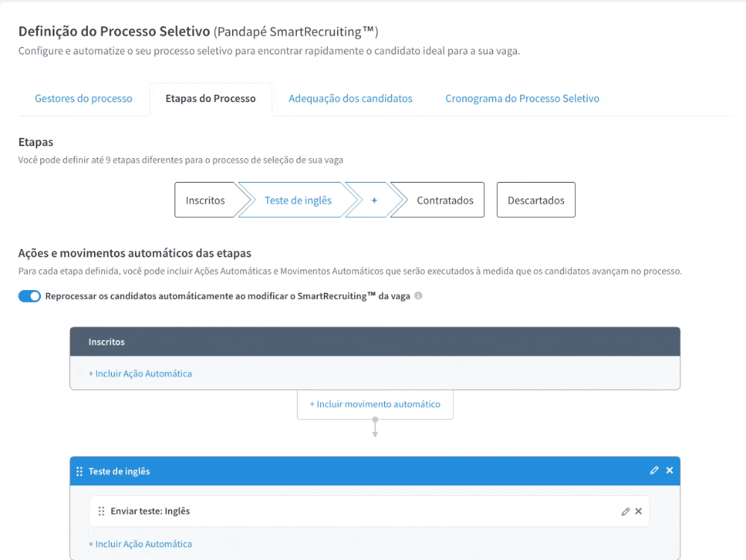Click Incluir movimento automático button
Viewport: 746px width, 560px height.
[x=375, y=404]
